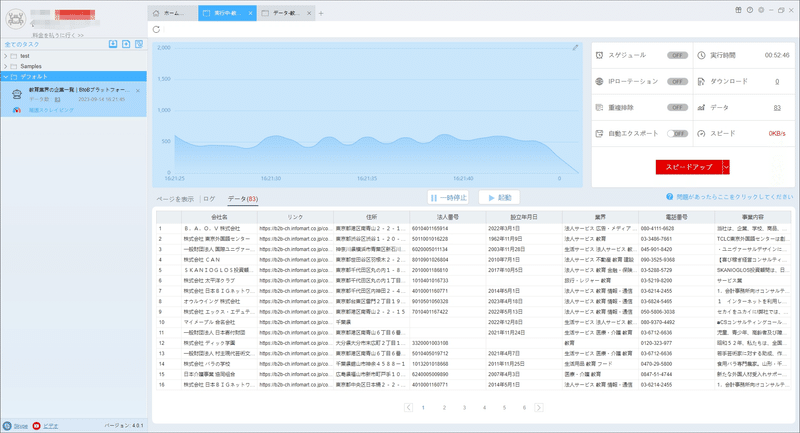Image resolution: width=800 pixels, height=433 pixels.
Task: Click the ダウンロード count 0 link
Action: click(777, 82)
